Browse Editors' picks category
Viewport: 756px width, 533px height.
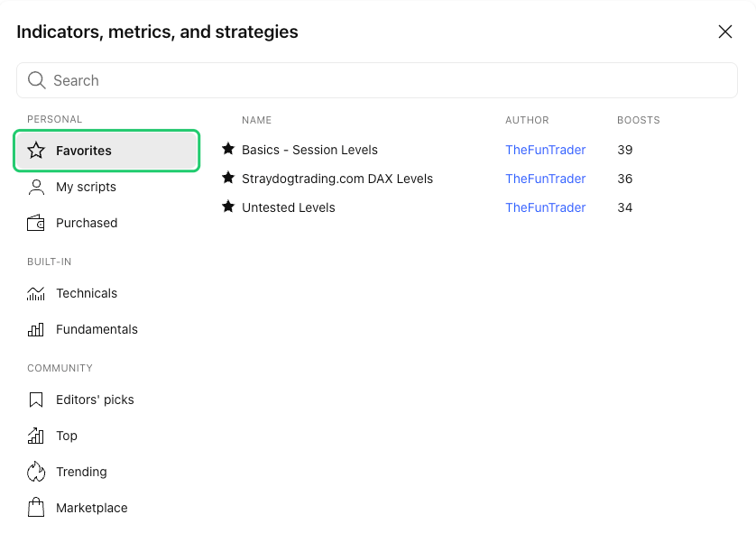pyautogui.click(x=106, y=400)
